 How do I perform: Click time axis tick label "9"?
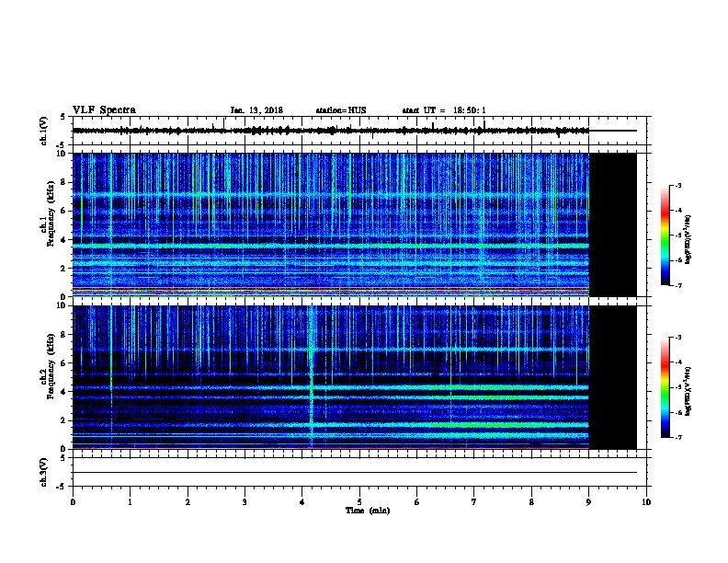click(x=588, y=501)
